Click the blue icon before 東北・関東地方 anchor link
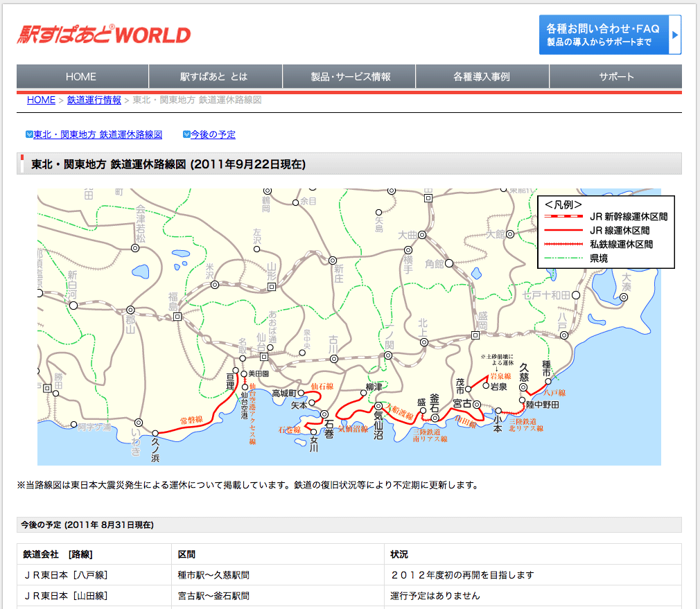 pyautogui.click(x=29, y=134)
